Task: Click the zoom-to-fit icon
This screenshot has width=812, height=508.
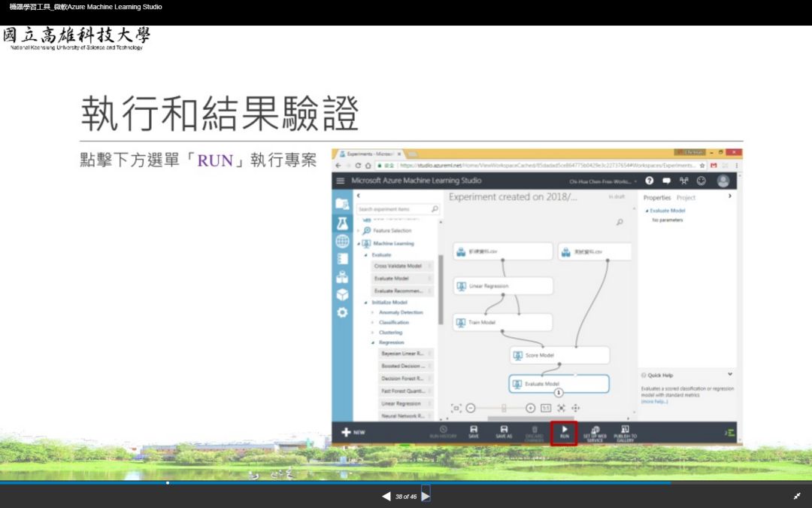Action: click(562, 409)
